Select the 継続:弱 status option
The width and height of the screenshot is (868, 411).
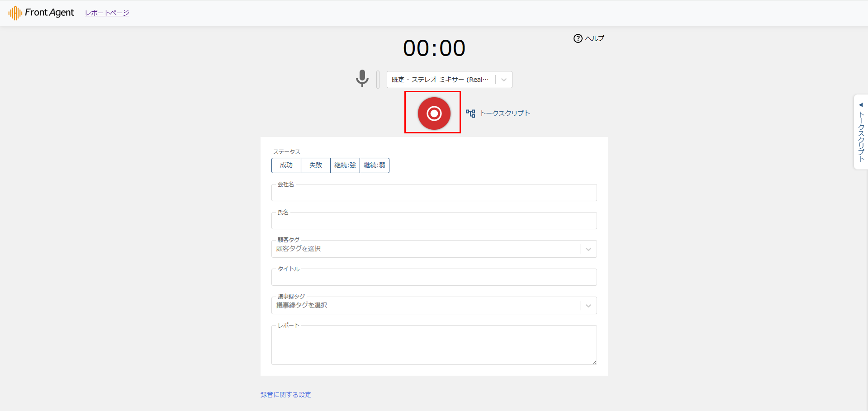pyautogui.click(x=375, y=165)
